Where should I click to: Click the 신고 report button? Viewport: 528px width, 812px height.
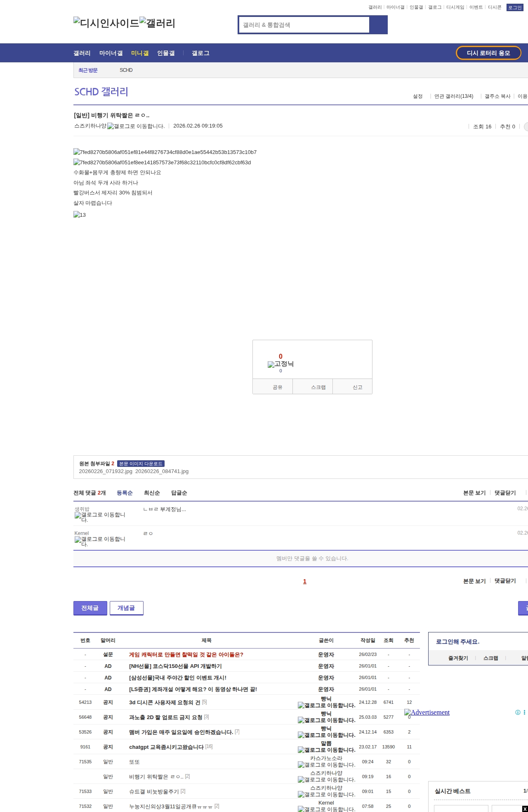click(357, 387)
